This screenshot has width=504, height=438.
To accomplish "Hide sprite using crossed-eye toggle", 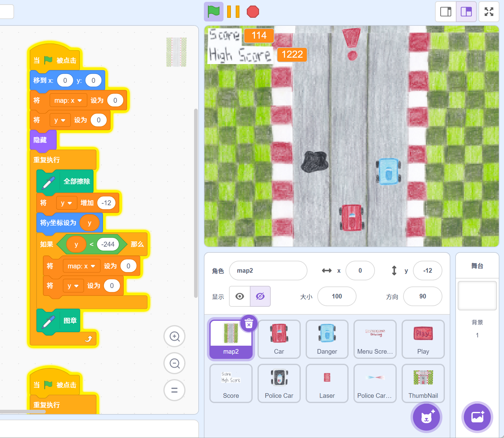I will (260, 296).
